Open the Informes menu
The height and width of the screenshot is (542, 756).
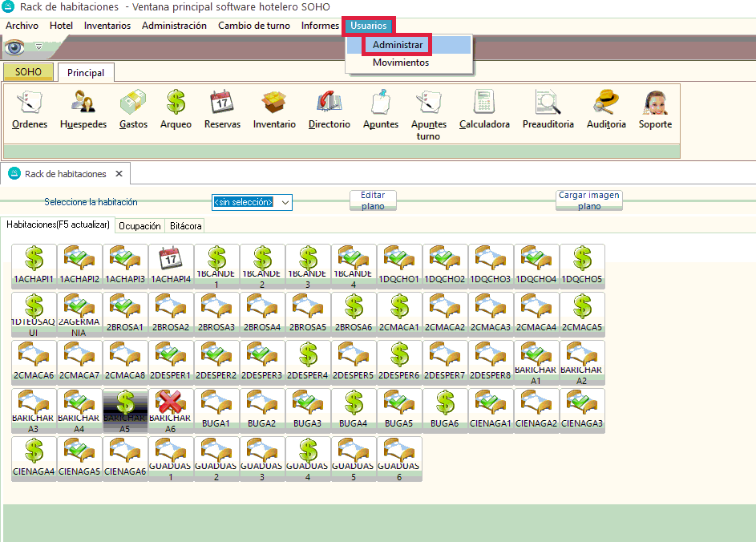(320, 26)
